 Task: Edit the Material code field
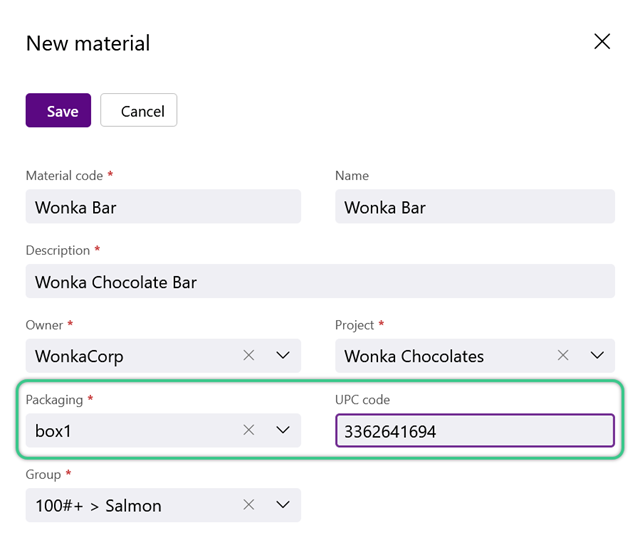(x=163, y=207)
